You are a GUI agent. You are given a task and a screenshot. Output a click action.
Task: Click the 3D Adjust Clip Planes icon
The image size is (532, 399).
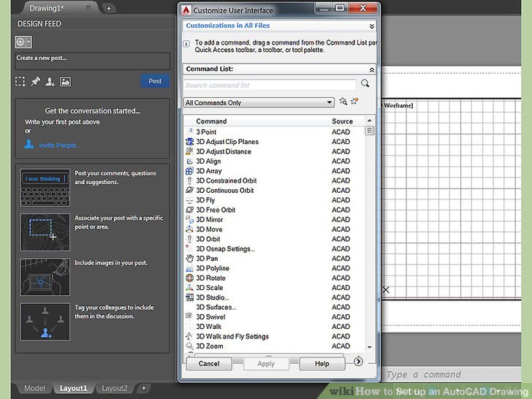click(190, 142)
